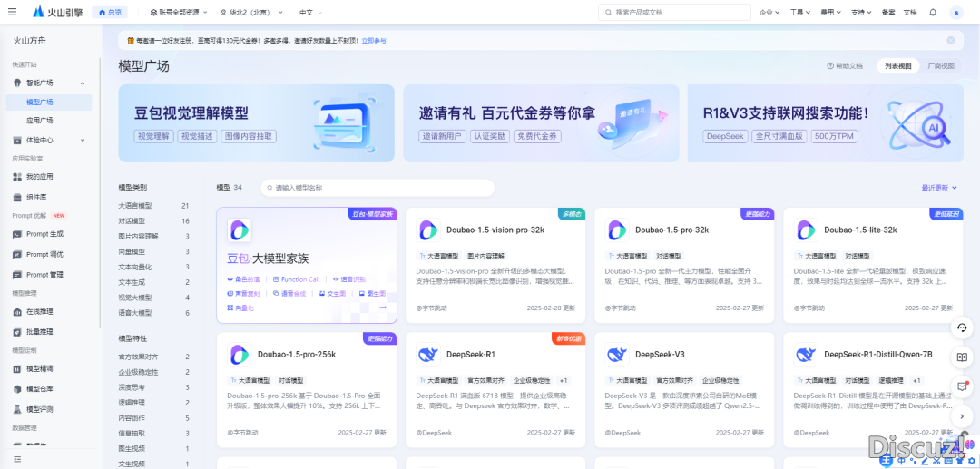Image resolution: width=980 pixels, height=469 pixels.
Task: Click the top product search field
Action: pyautogui.click(x=674, y=13)
